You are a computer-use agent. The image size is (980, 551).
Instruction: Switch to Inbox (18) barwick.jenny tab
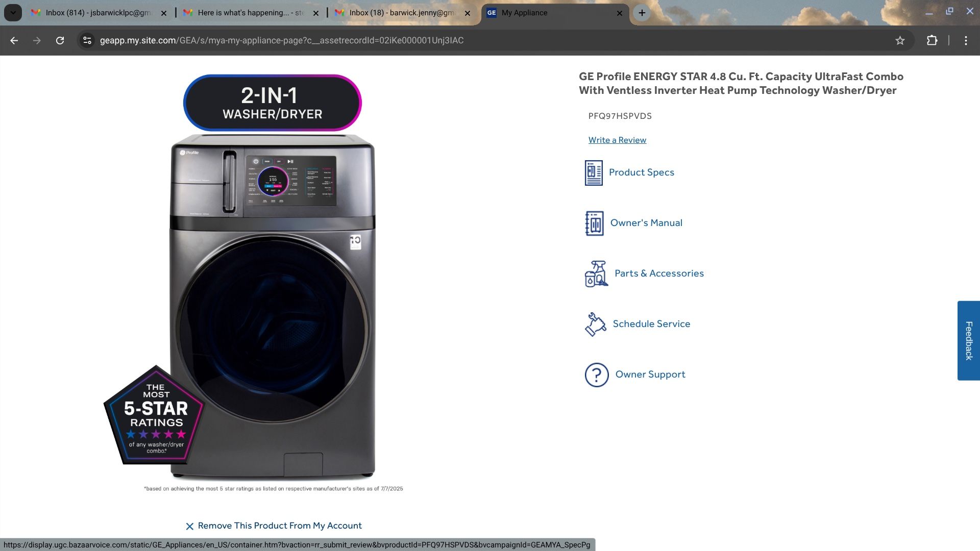401,13
